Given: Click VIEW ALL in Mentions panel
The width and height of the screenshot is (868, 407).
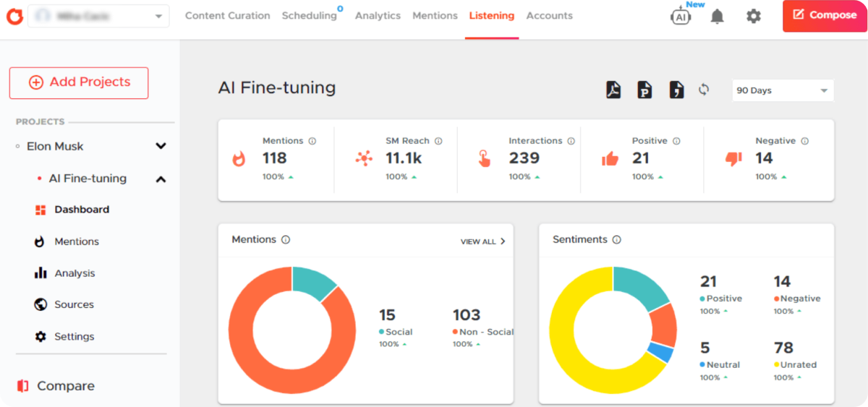Looking at the screenshot, I should tap(483, 241).
